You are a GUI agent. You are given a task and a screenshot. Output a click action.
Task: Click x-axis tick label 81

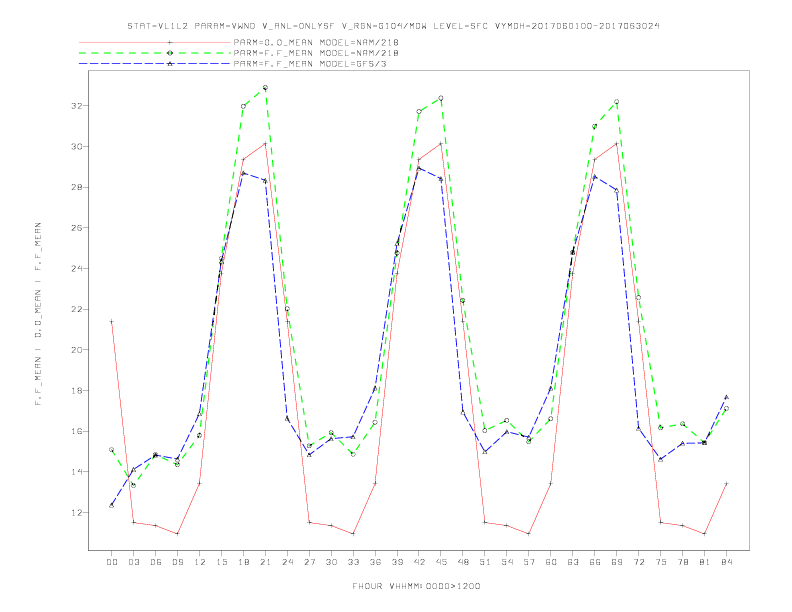[x=705, y=562]
